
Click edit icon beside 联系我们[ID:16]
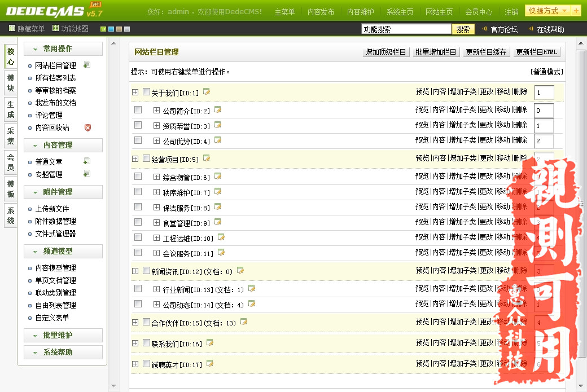pos(210,342)
